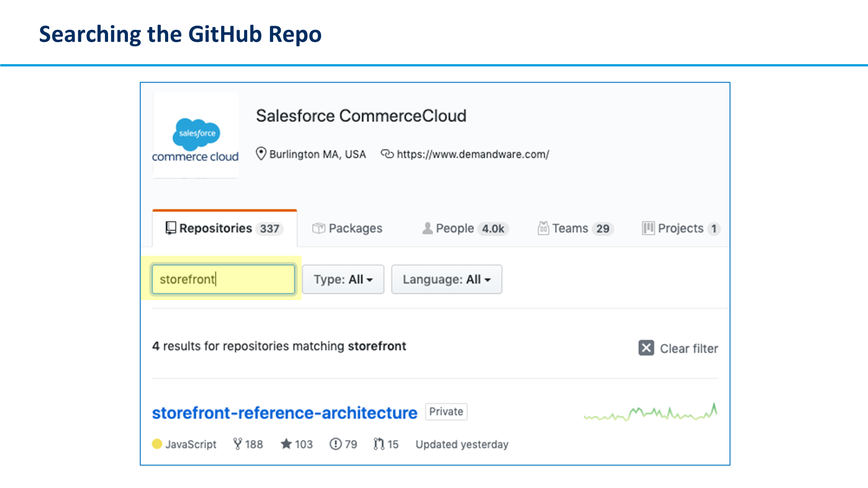Click the 4.0k people count badge
The width and height of the screenshot is (868, 488).
point(493,229)
